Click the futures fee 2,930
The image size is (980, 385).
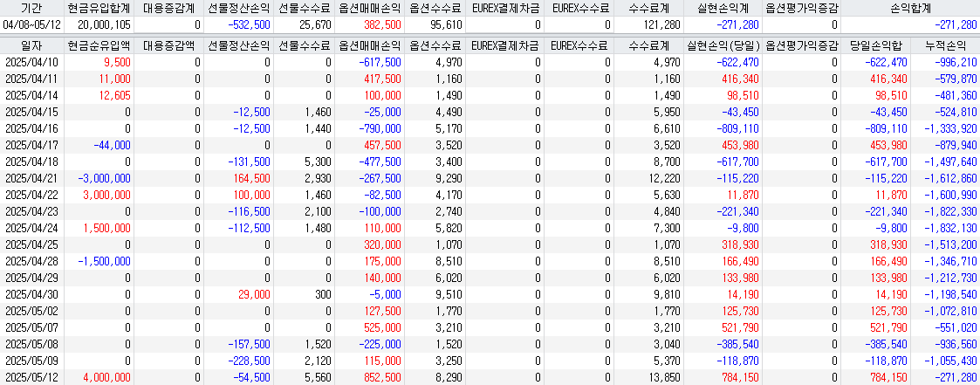coord(320,178)
